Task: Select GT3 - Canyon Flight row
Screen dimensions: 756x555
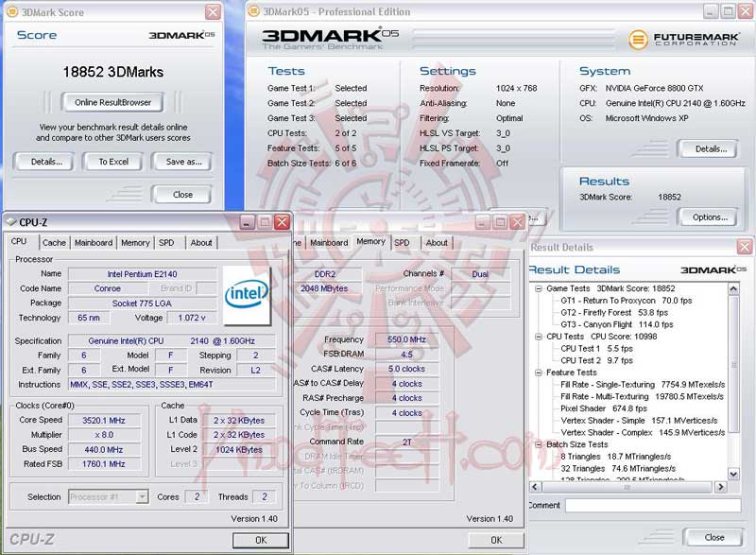Action: coord(617,324)
